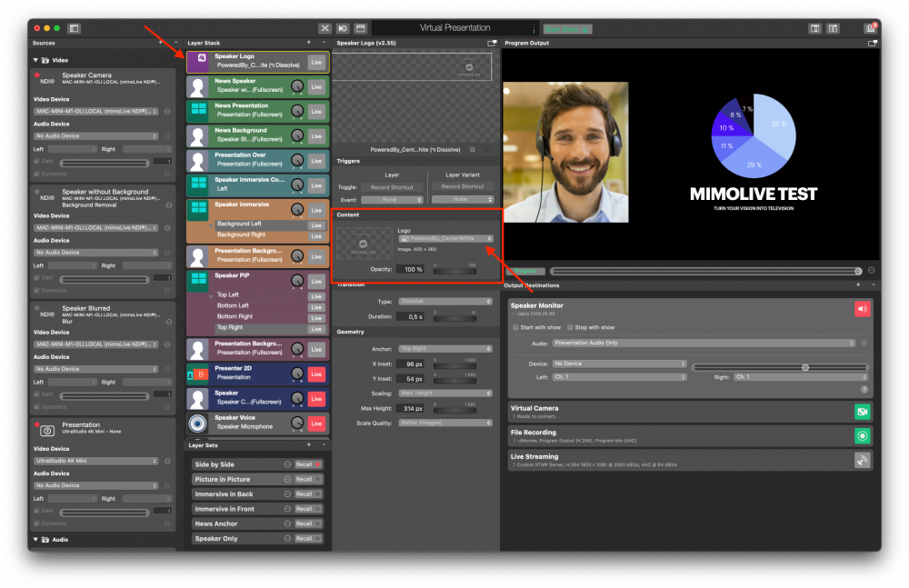Start Live Streaming with the broadcast icon
This screenshot has height=588, width=909.
click(x=862, y=461)
